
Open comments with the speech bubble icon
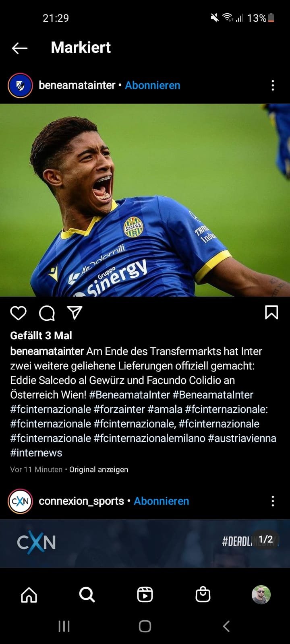(47, 313)
